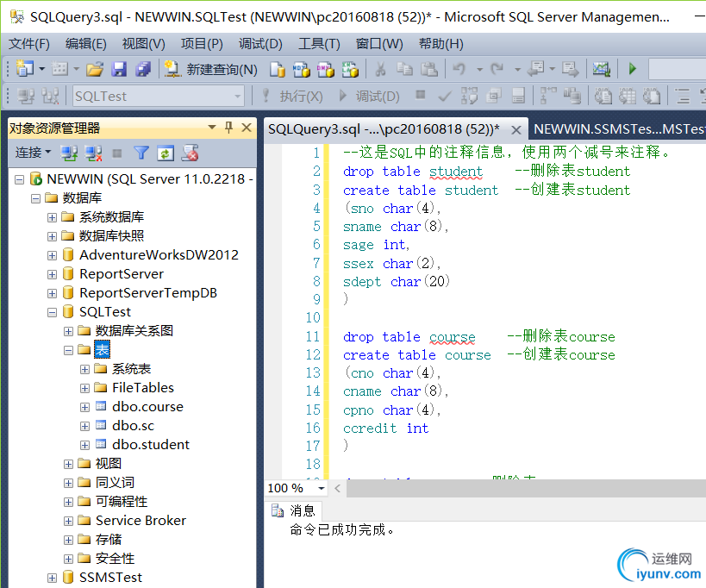Select the Service Broker folder

141,521
